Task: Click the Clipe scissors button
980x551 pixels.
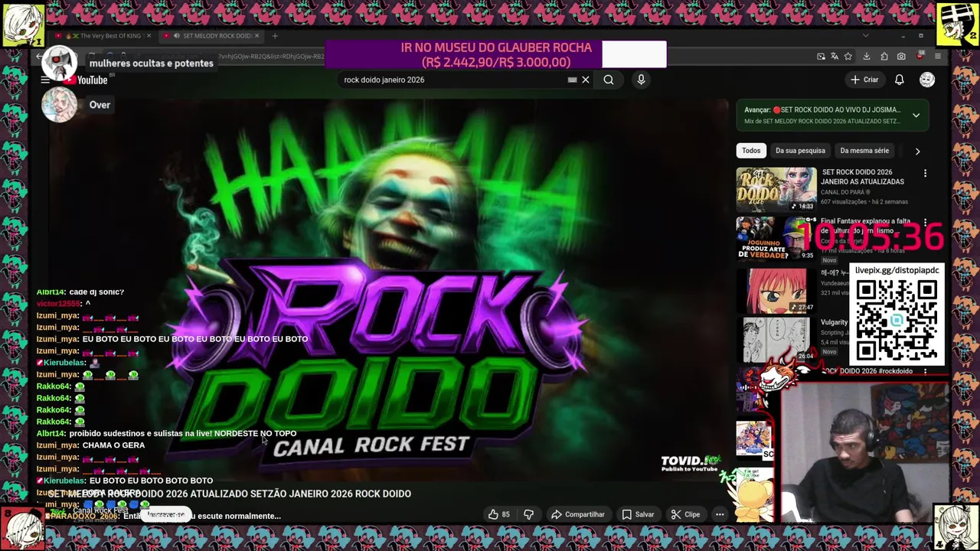Action: 685,514
